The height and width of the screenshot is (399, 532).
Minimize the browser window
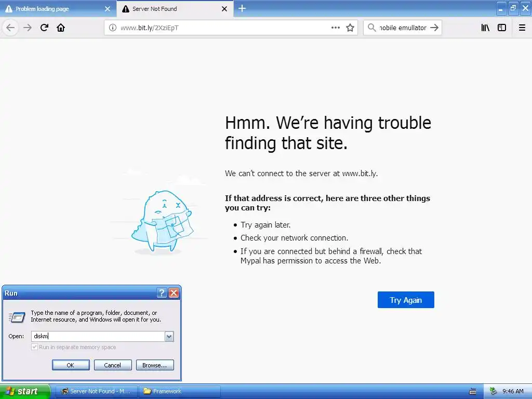pyautogui.click(x=501, y=8)
